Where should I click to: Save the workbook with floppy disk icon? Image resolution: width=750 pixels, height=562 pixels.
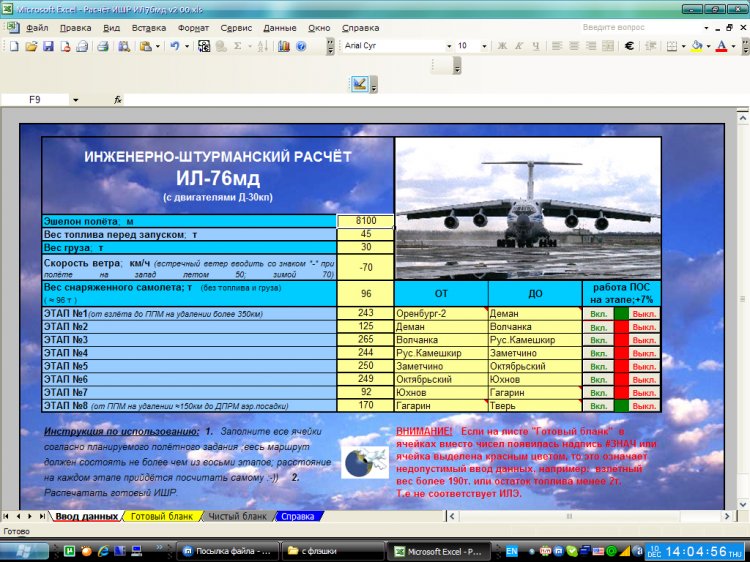[48, 46]
